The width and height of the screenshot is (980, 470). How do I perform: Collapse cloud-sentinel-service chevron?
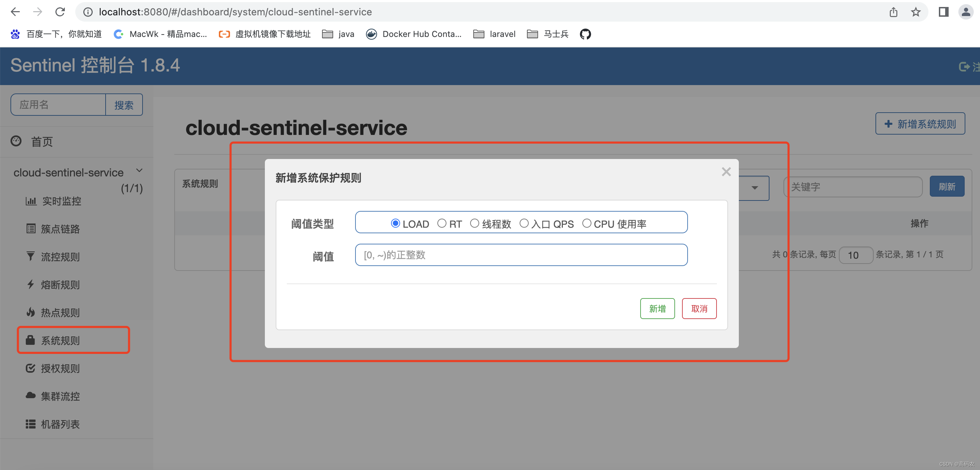(139, 170)
